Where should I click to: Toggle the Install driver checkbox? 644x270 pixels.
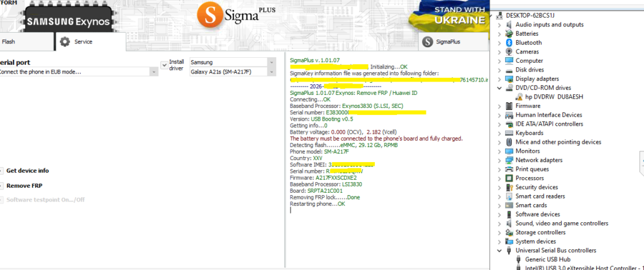coord(164,63)
